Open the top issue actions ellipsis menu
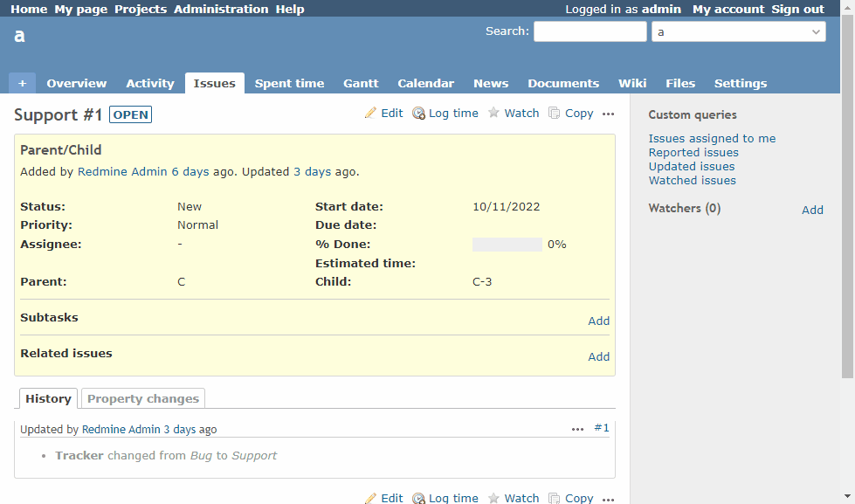The image size is (855, 504). pos(609,114)
